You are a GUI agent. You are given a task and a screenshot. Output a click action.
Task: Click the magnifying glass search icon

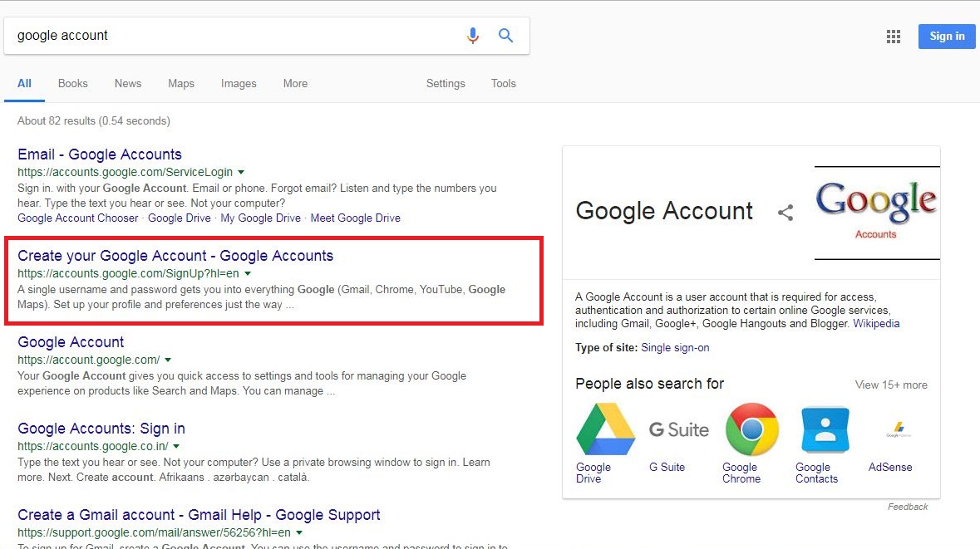tap(505, 36)
